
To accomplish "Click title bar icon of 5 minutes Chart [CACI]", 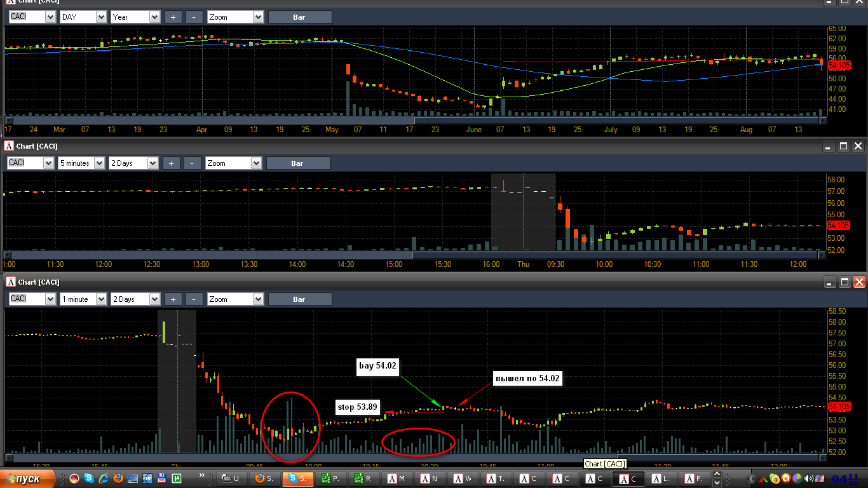I will [x=10, y=146].
